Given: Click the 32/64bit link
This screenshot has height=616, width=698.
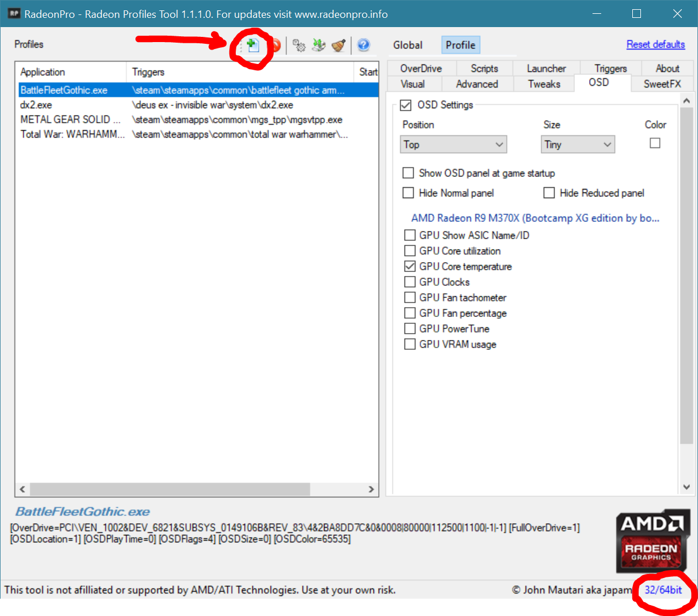Looking at the screenshot, I should (x=663, y=590).
